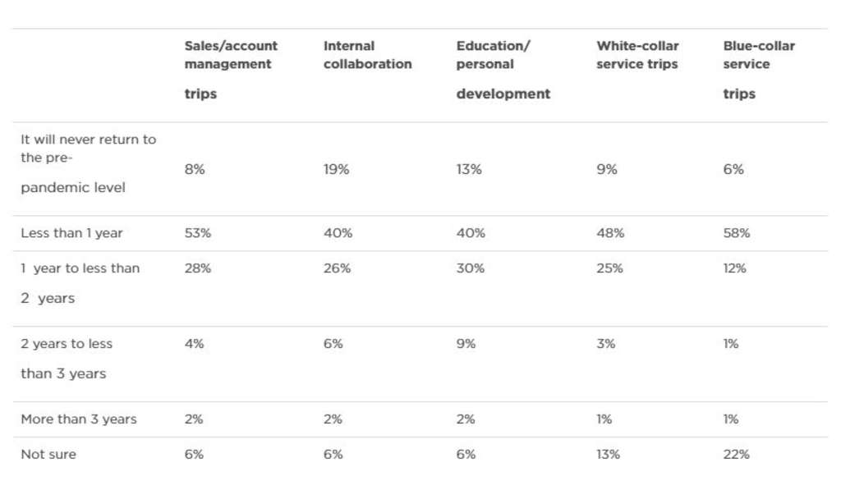841x504 pixels.
Task: Select the 'Internal collaboration' column header
Action: (367, 55)
